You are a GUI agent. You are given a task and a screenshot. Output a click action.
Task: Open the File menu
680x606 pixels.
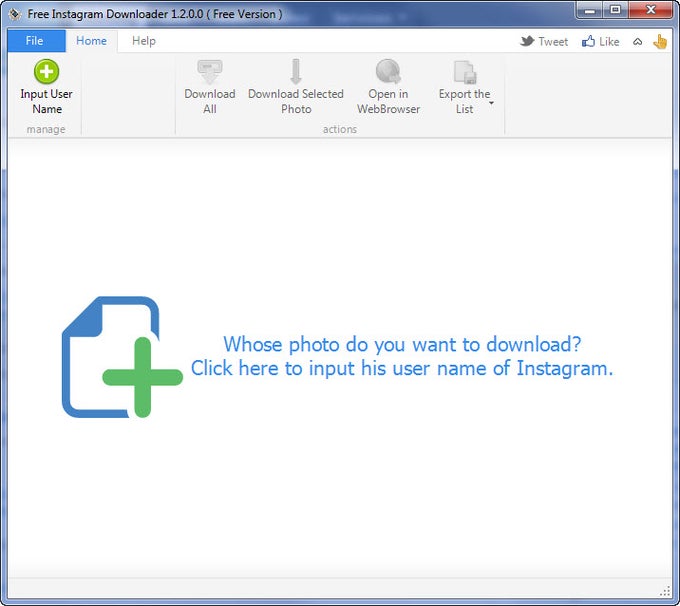tap(36, 41)
